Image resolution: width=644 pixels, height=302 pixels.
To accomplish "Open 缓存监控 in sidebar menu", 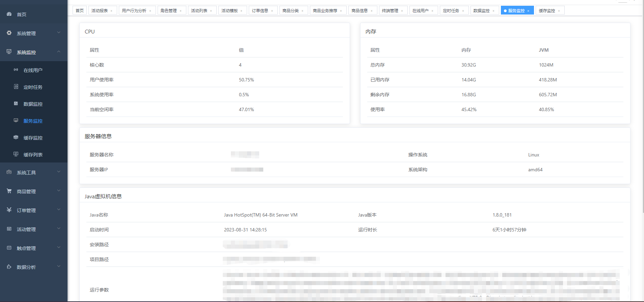I will [34, 137].
